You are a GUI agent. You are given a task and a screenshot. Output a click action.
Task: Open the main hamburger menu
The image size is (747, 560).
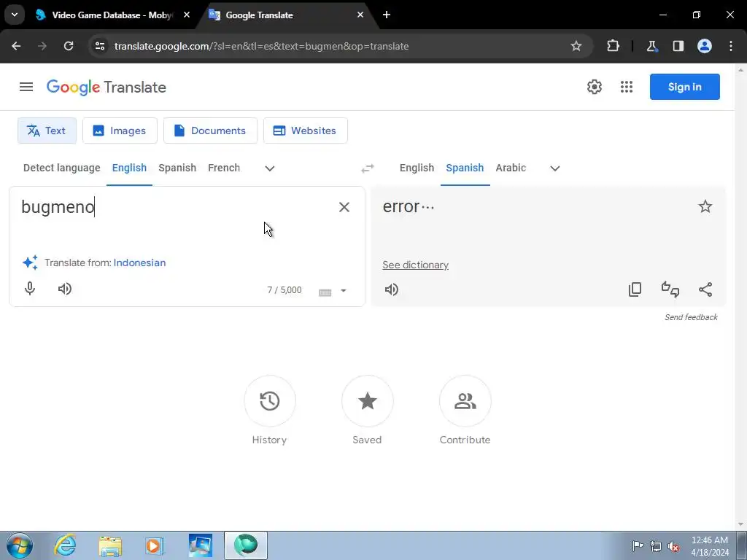pos(26,87)
